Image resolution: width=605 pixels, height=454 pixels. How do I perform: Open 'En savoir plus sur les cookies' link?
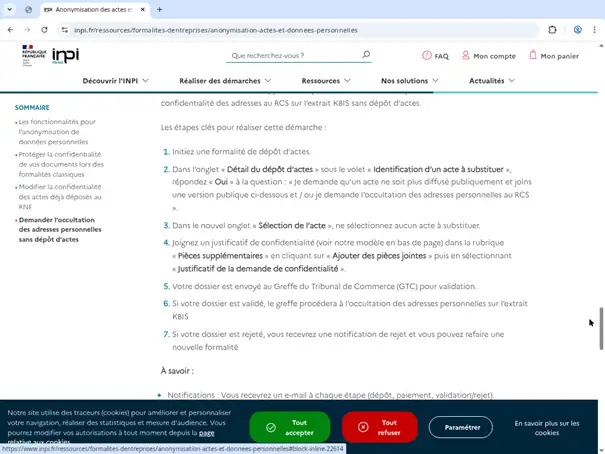coord(545,428)
